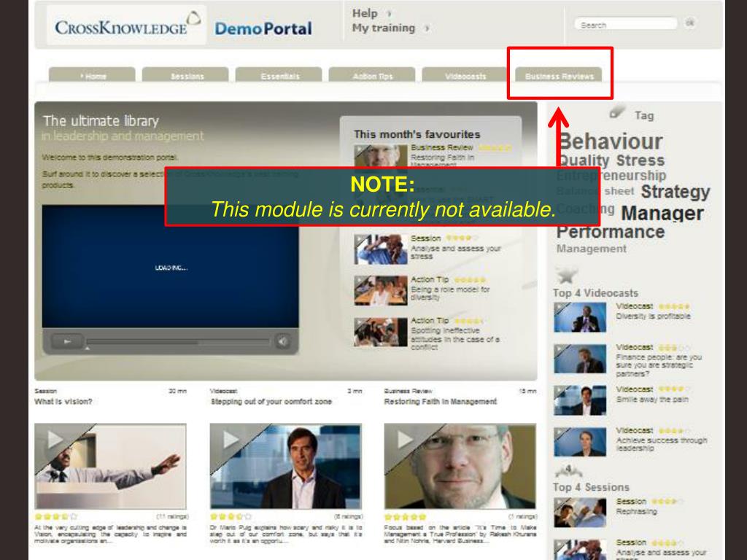Click the Top 4 Sessions heading
Screen dimensions: 747x560
(x=591, y=487)
